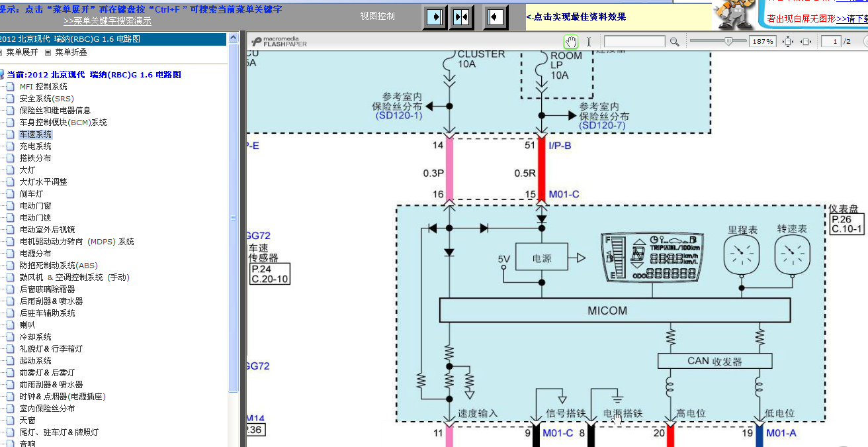Click the MICOM block in the diagram
This screenshot has width=868, height=447.
[615, 310]
